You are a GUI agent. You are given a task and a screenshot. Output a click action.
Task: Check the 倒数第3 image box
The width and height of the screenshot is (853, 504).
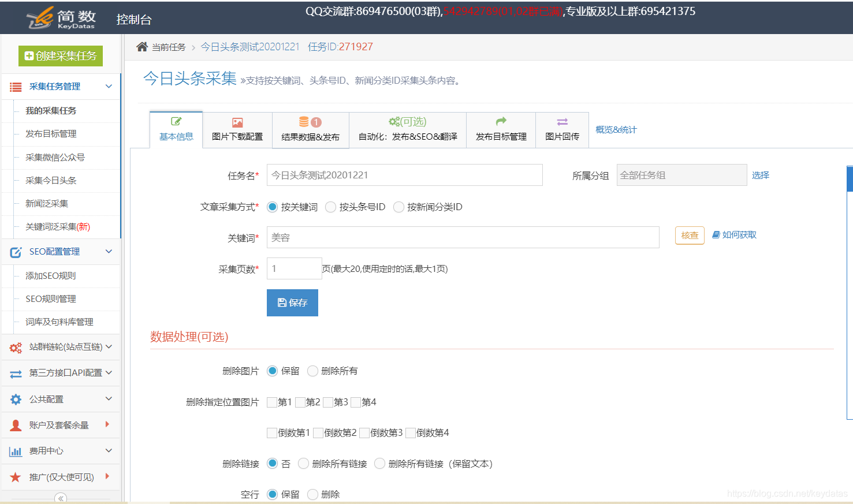364,433
